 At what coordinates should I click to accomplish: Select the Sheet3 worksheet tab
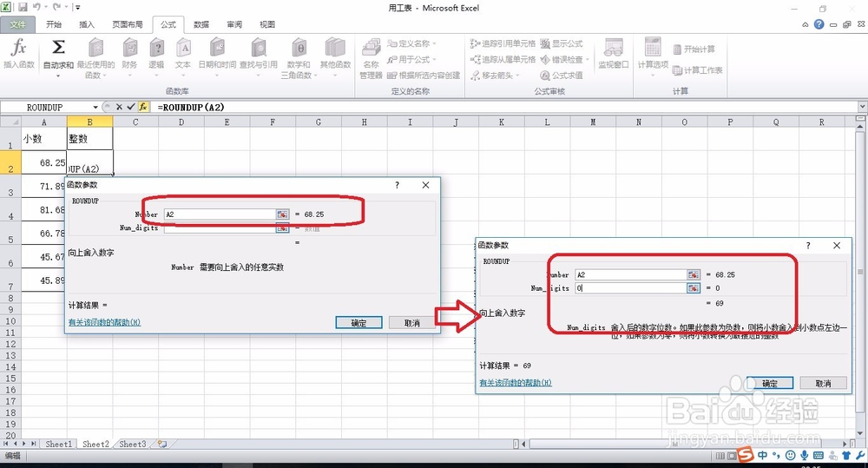(132, 445)
